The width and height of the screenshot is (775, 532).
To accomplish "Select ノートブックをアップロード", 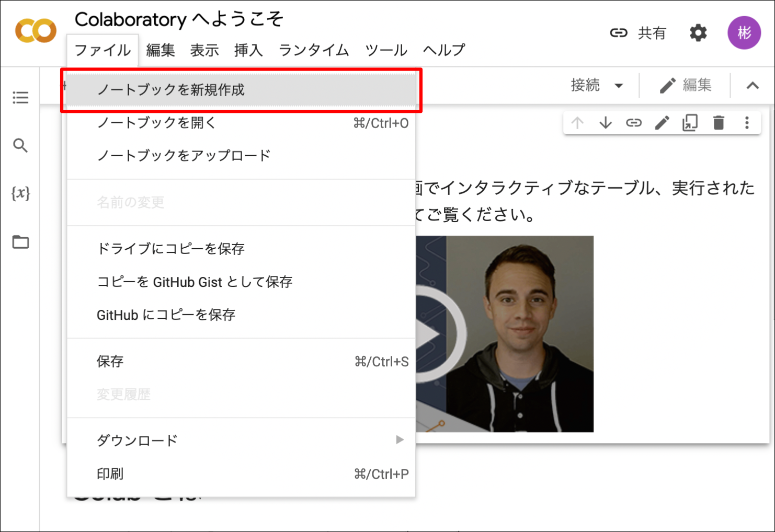I will [241, 155].
